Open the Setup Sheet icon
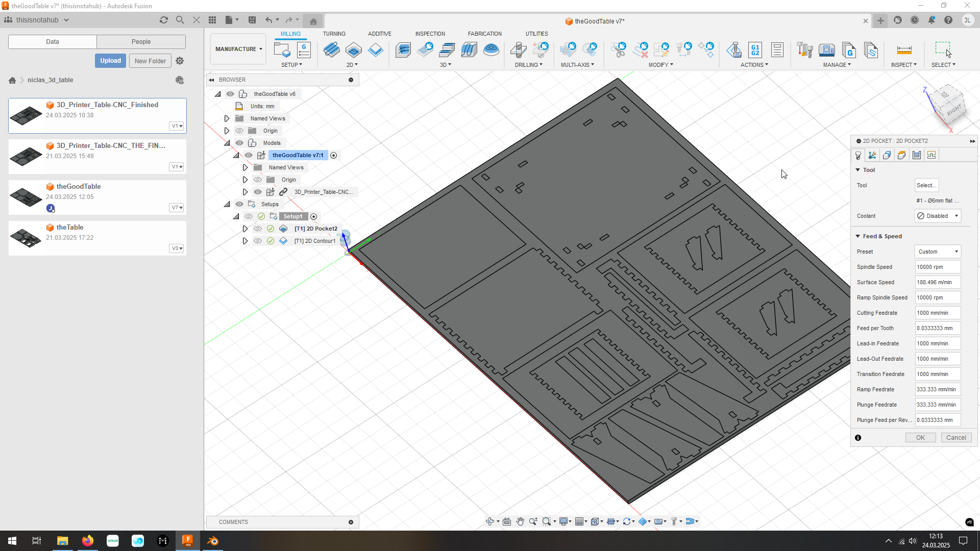Screen dimensions: 980x551 [x=777, y=50]
